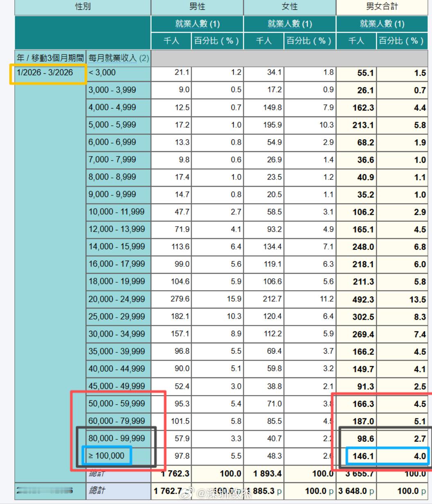Click male count 113.6 in 14,000 - 15,999 row

pyautogui.click(x=180, y=247)
